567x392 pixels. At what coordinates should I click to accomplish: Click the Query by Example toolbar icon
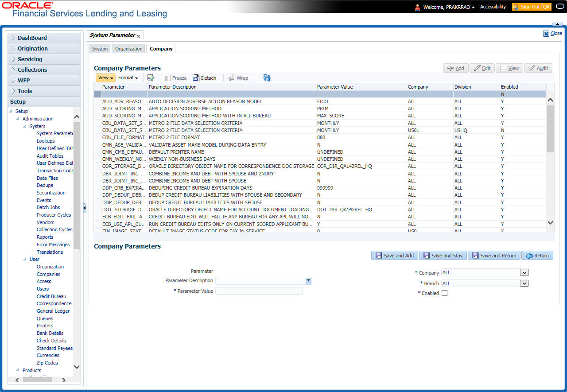coord(151,78)
